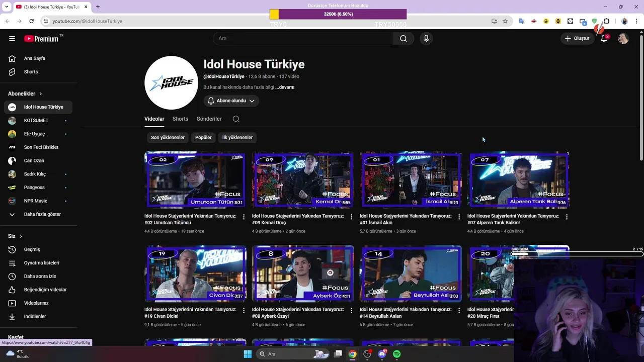Open options menu for #08 Ayberk Özay video
The image size is (644, 362).
tap(352, 311)
